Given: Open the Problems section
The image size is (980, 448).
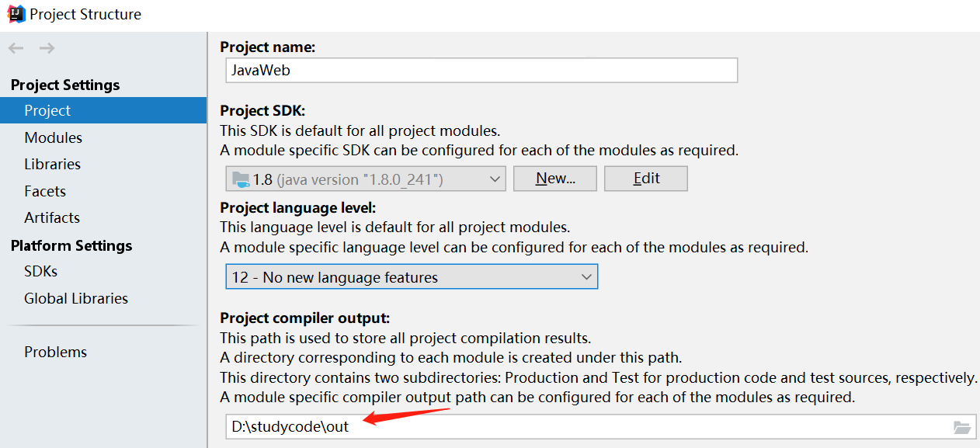Looking at the screenshot, I should pos(55,351).
